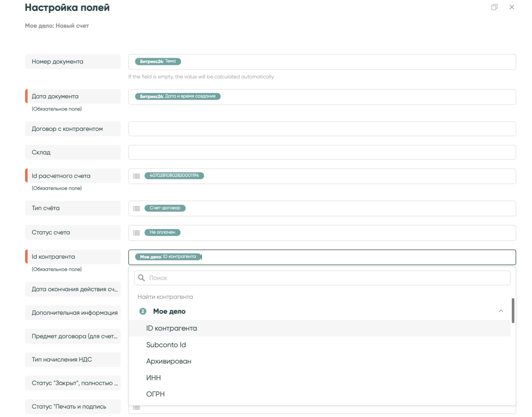Click the empty Договор с контрагентом field
This screenshot has height=417, width=532.
click(322, 129)
